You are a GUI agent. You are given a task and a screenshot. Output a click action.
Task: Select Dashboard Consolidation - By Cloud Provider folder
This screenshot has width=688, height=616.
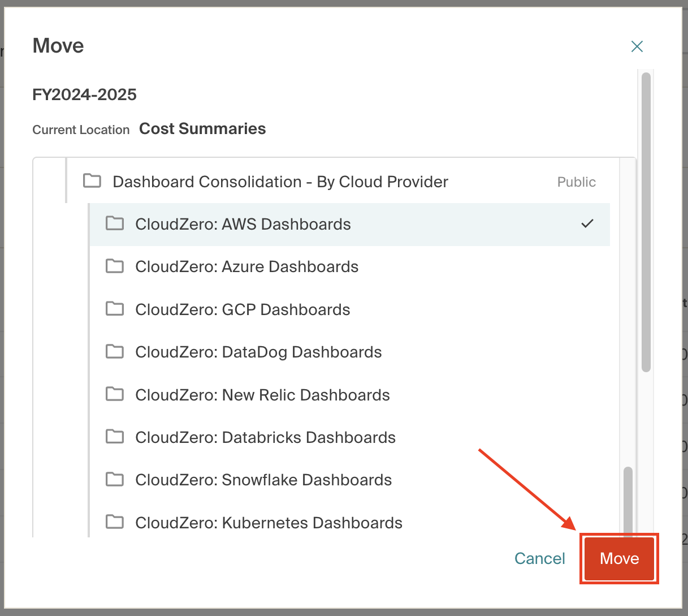pyautogui.click(x=338, y=182)
